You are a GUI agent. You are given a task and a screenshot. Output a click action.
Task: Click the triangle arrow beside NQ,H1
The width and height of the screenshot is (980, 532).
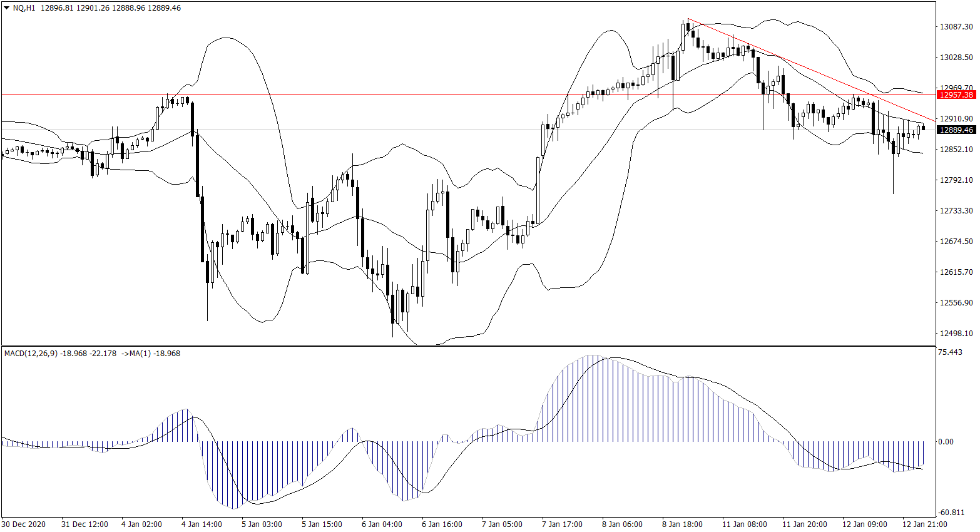coord(6,8)
